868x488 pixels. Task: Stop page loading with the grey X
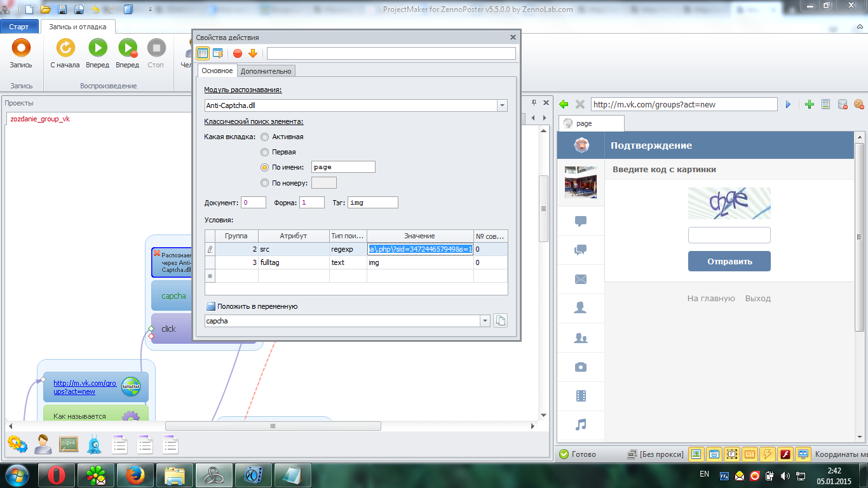(x=580, y=104)
